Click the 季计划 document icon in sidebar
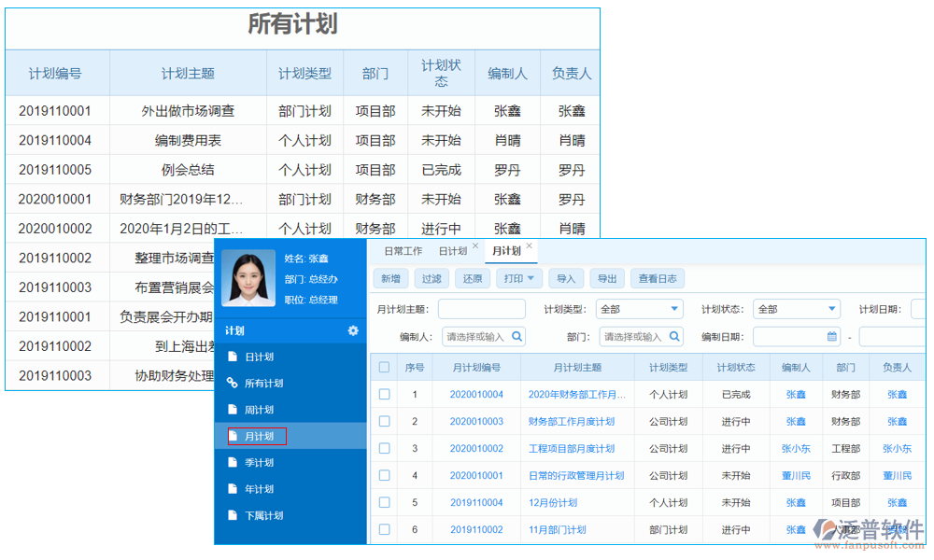This screenshot has width=934, height=560. [x=233, y=462]
